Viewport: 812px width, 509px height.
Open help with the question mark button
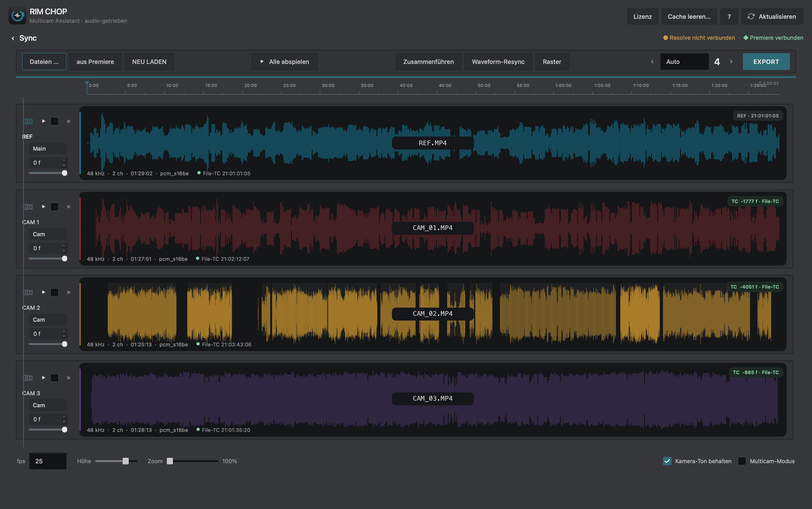point(729,16)
